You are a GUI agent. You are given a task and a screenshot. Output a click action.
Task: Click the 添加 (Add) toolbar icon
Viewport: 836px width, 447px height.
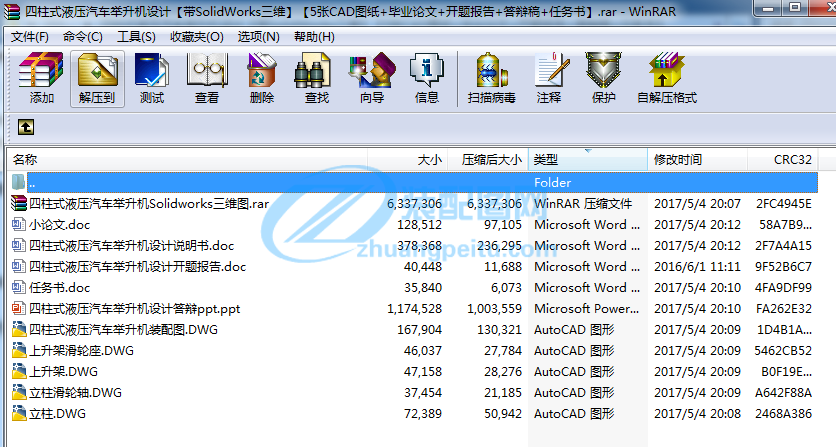42,78
